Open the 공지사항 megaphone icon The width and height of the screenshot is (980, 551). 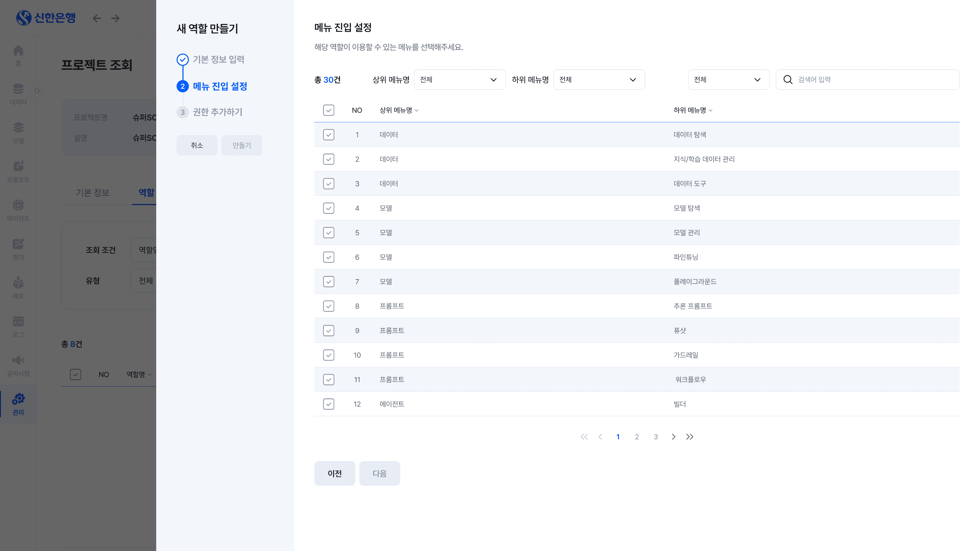tap(18, 360)
